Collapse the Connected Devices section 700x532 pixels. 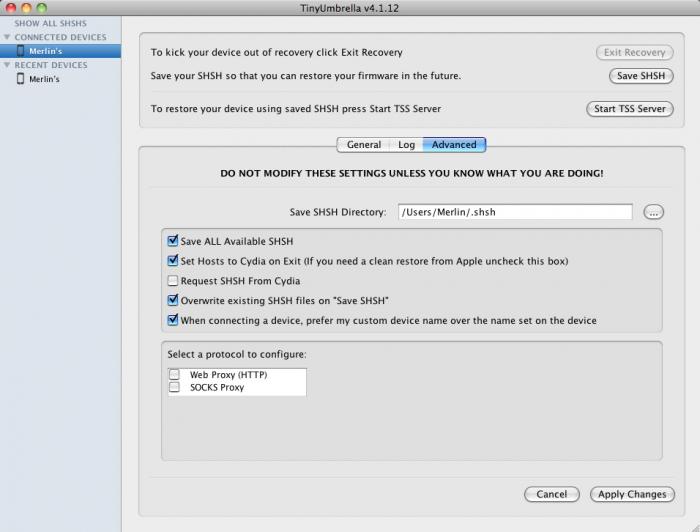pyautogui.click(x=6, y=37)
